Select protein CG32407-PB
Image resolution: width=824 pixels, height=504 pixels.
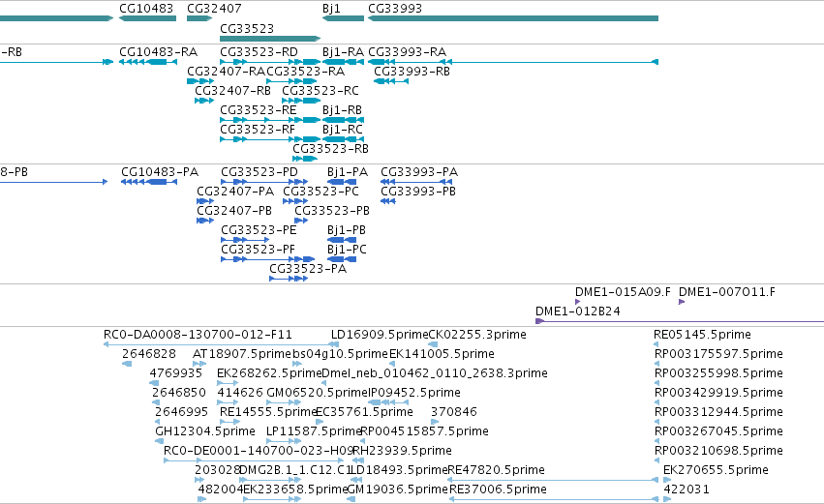point(205,221)
